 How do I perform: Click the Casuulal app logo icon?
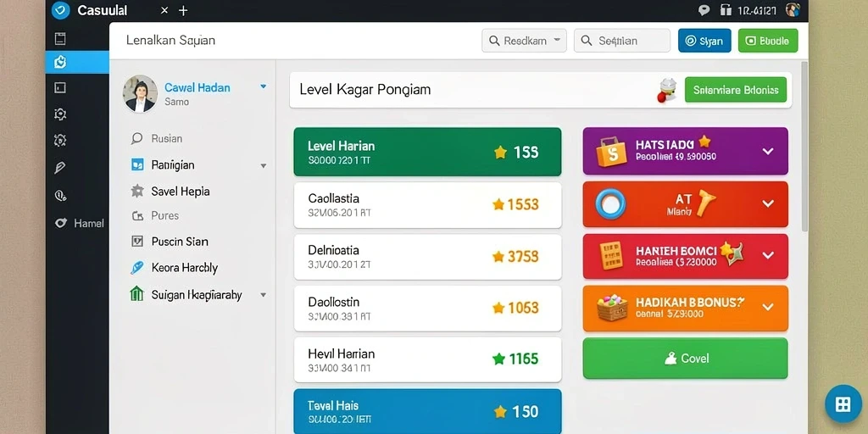click(60, 9)
